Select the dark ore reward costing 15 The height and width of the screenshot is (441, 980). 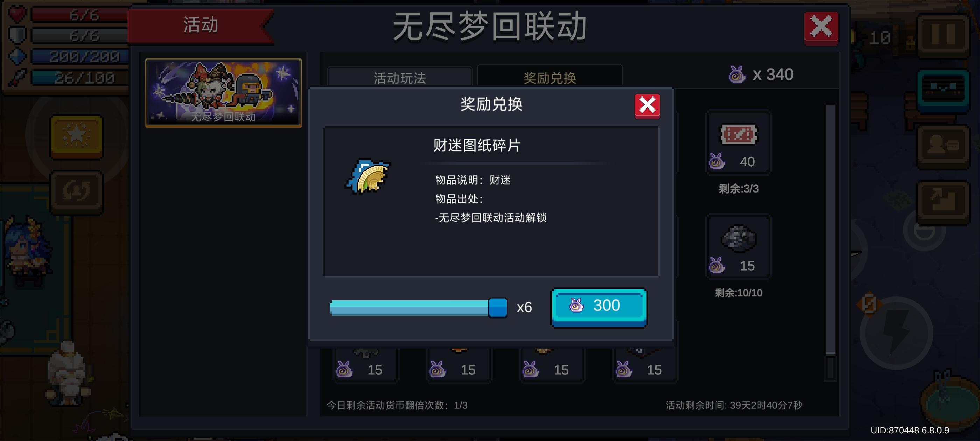[x=738, y=246]
